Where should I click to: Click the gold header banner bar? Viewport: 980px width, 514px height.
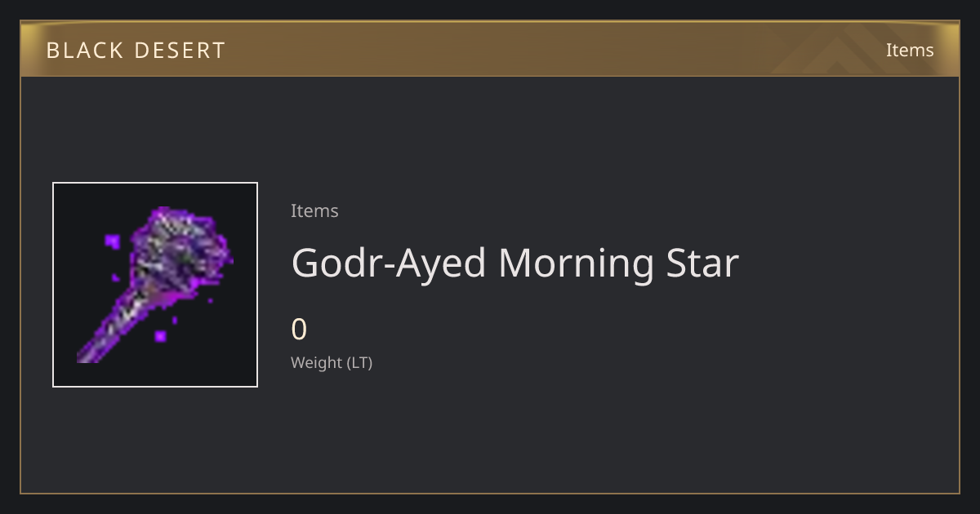[x=490, y=49]
